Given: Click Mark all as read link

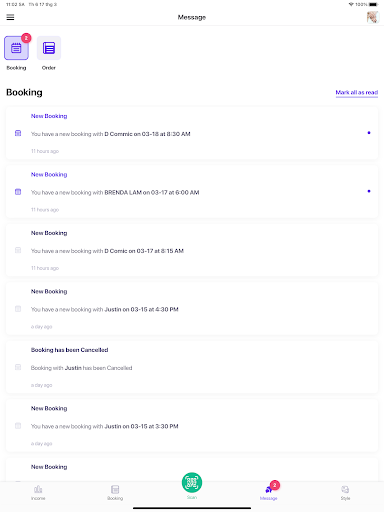Looking at the screenshot, I should [357, 92].
